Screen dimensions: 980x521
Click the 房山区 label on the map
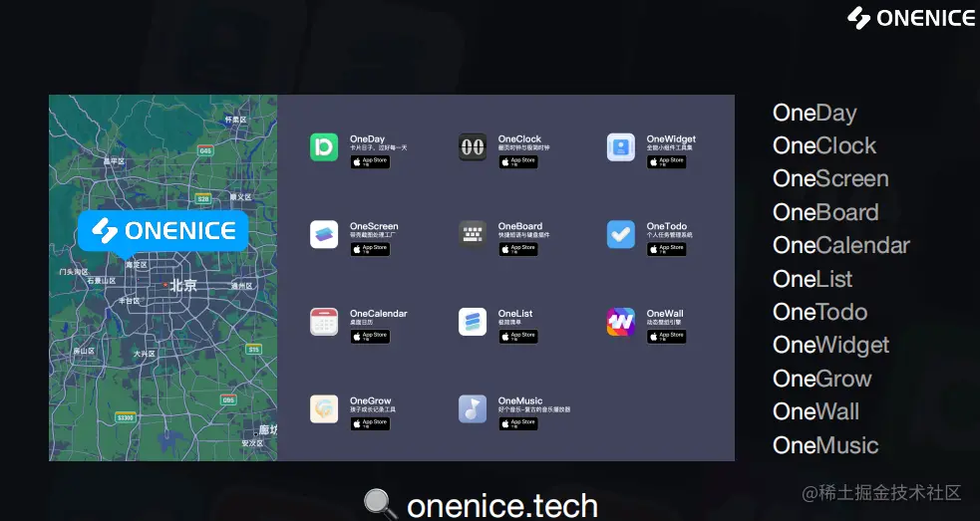click(x=84, y=351)
